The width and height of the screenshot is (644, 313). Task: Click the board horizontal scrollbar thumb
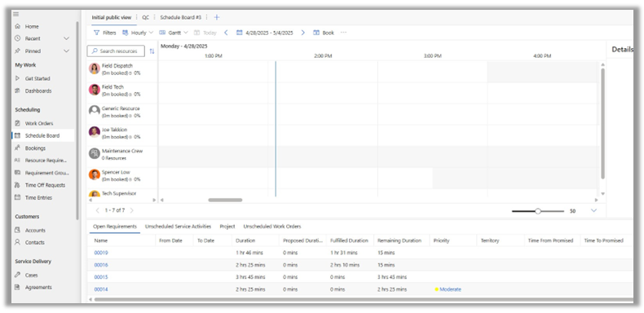(x=225, y=200)
